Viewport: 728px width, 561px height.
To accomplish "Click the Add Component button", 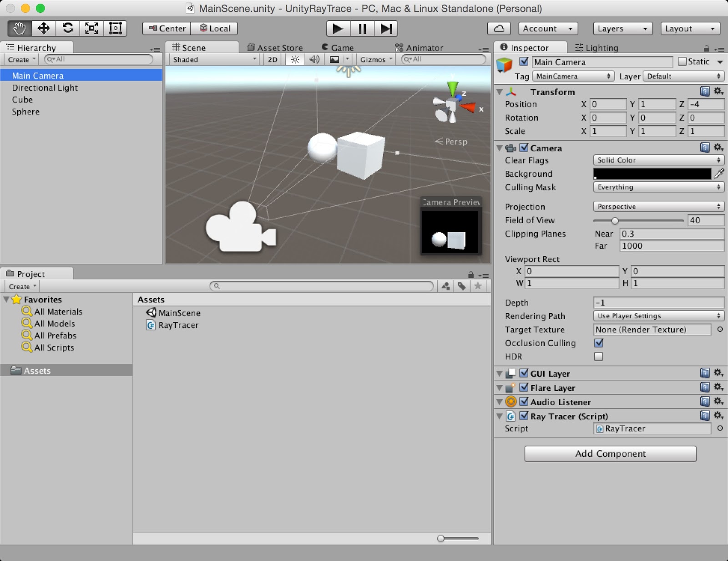I will (610, 454).
